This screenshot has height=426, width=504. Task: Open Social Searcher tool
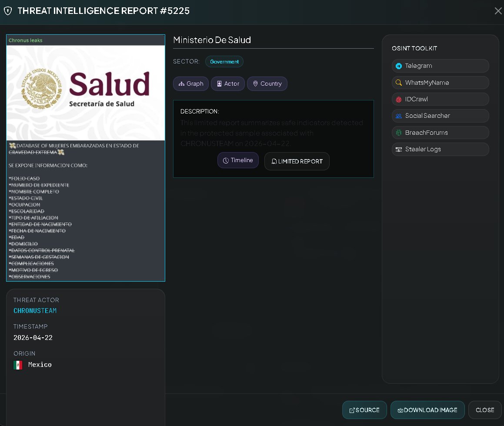click(441, 116)
